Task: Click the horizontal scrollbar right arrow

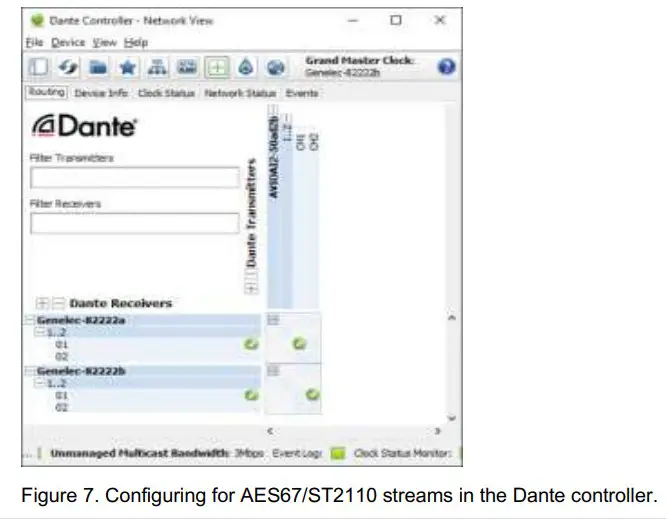Action: (x=437, y=431)
